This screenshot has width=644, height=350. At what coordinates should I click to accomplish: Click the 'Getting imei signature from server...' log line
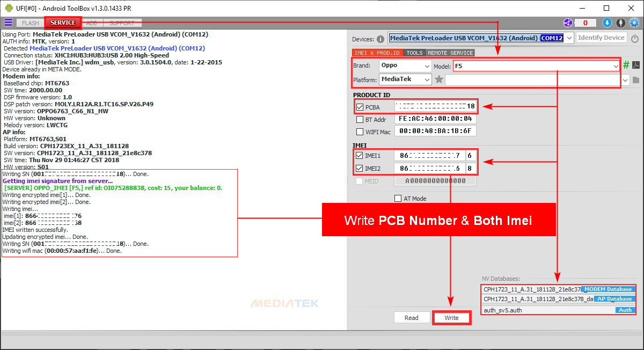58,181
